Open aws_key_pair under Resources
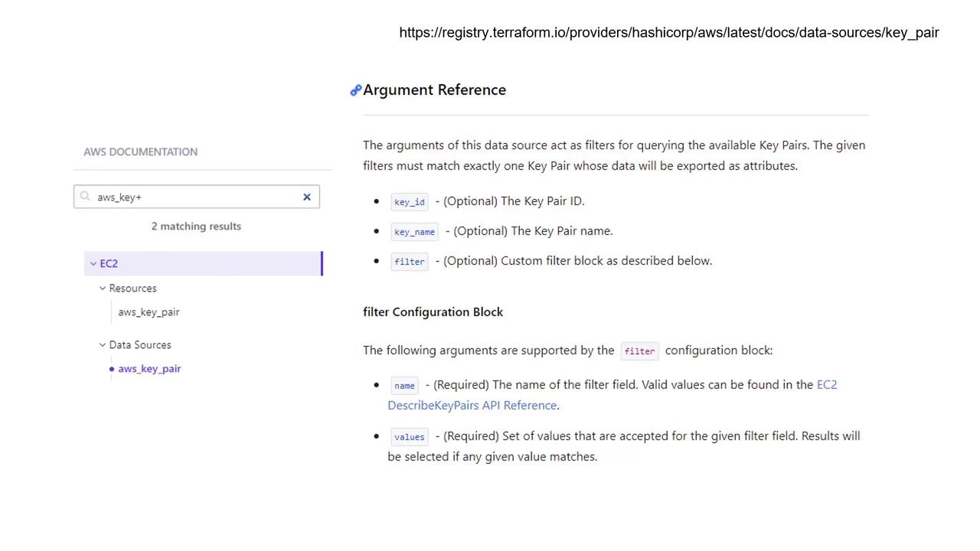 pyautogui.click(x=149, y=312)
